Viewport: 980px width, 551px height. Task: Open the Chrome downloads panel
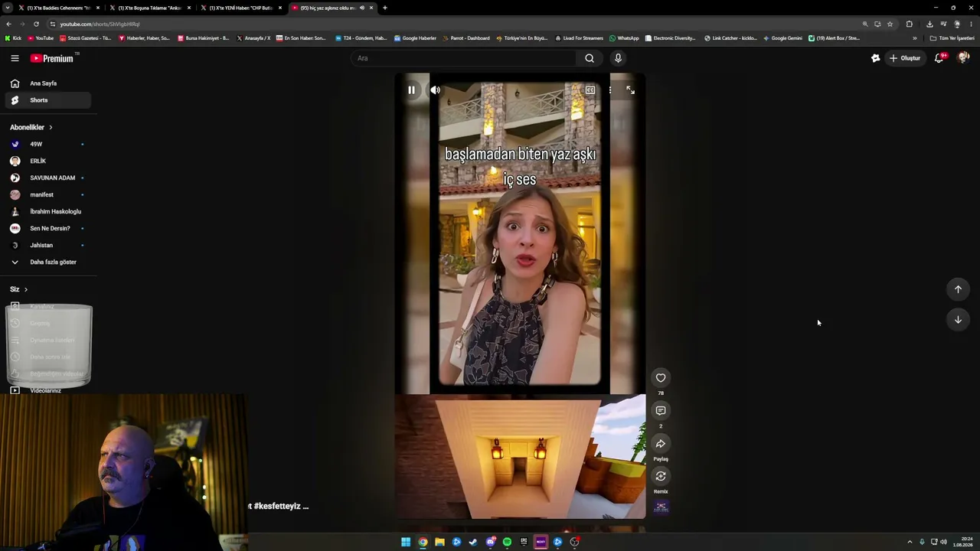[x=929, y=24]
